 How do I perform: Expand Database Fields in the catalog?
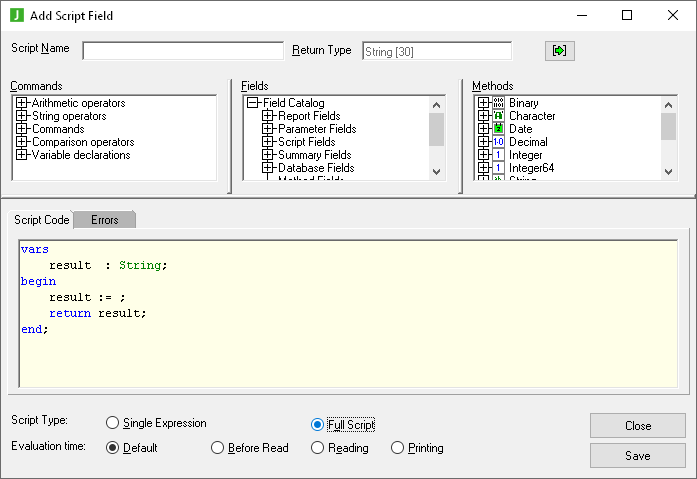coord(268,168)
